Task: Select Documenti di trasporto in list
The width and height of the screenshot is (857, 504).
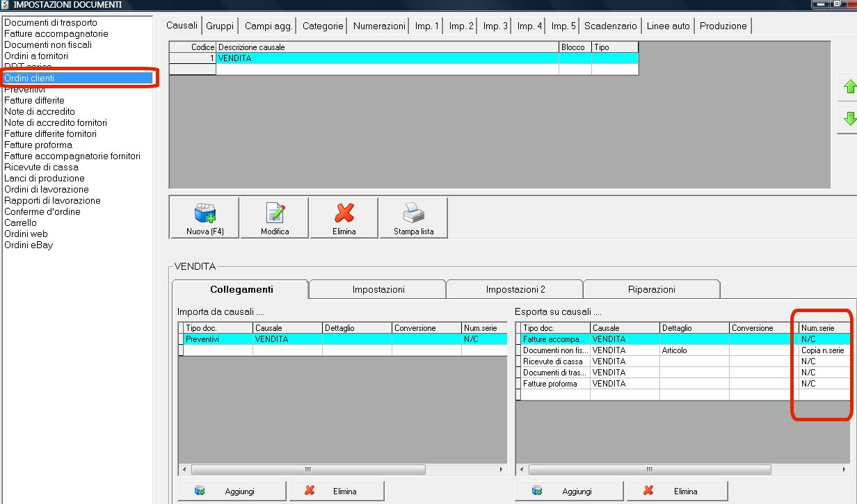Action: coord(51,22)
